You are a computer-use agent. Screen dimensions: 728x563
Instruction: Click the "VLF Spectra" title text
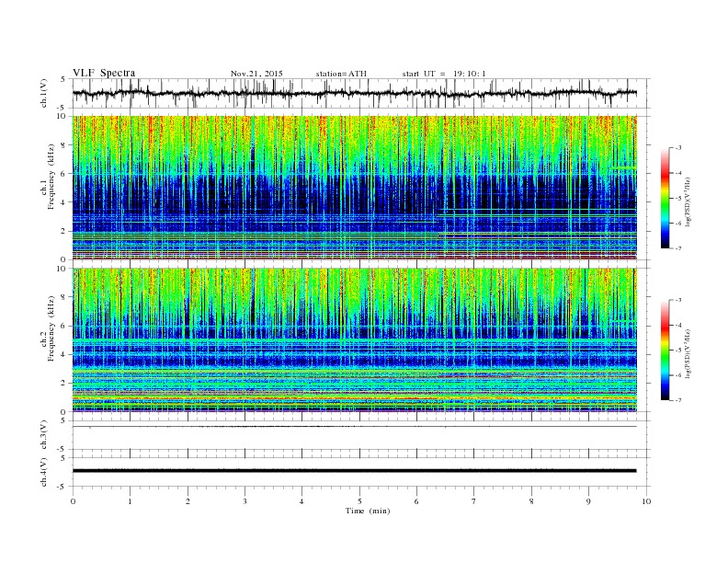(x=104, y=73)
